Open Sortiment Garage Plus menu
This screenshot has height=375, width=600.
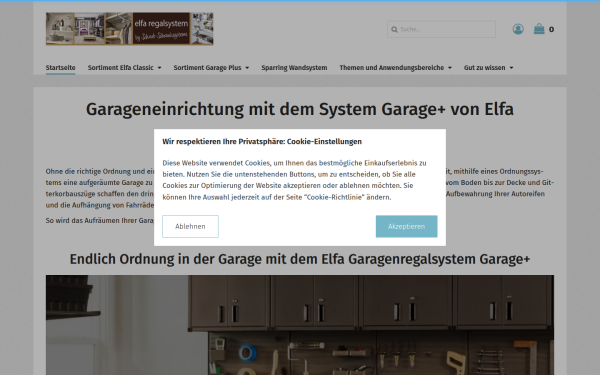tap(207, 68)
